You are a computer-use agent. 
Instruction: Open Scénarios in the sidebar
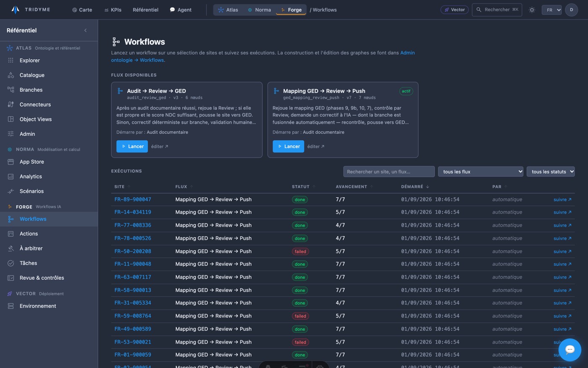coord(49,191)
